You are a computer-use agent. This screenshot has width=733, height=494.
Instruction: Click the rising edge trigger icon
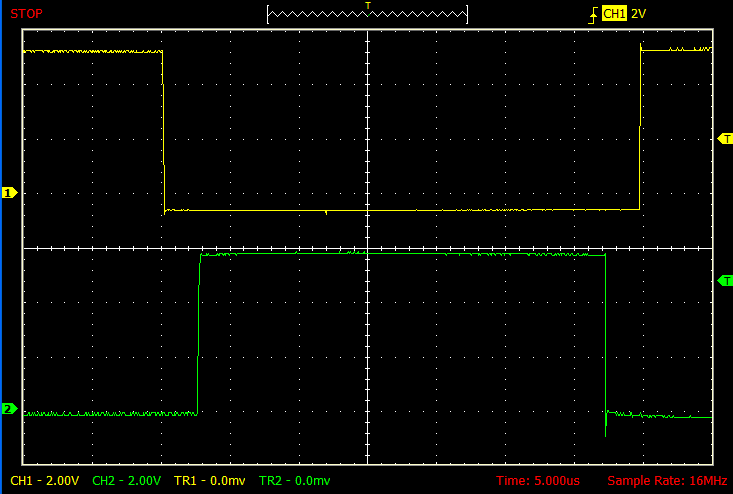click(593, 14)
